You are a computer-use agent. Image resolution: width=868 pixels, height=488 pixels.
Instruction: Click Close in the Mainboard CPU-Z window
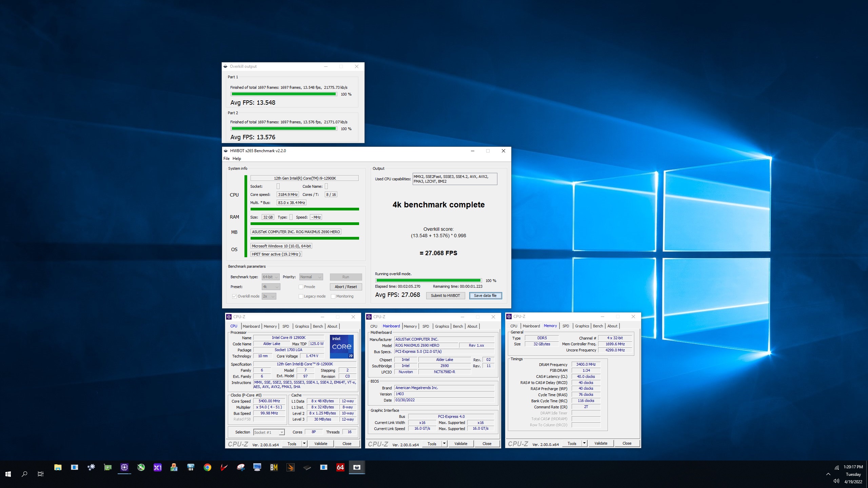(487, 444)
